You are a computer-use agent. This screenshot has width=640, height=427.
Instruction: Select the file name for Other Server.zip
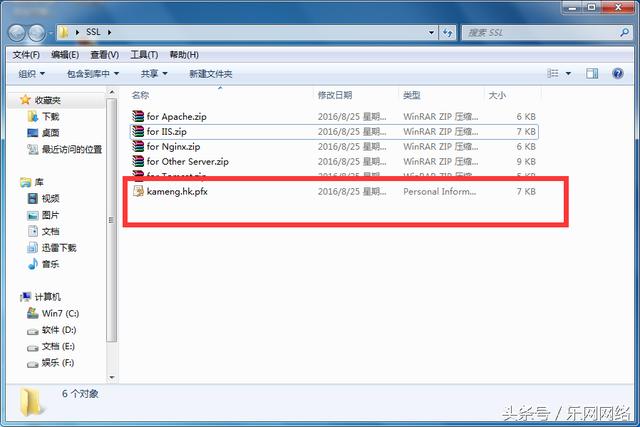188,161
